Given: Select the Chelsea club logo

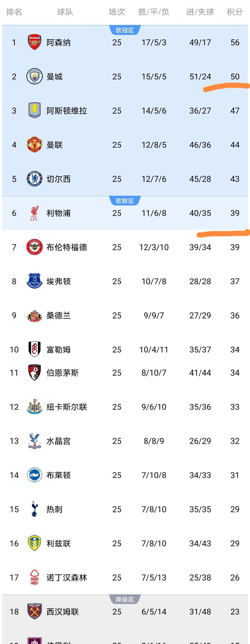Looking at the screenshot, I should point(34,179).
